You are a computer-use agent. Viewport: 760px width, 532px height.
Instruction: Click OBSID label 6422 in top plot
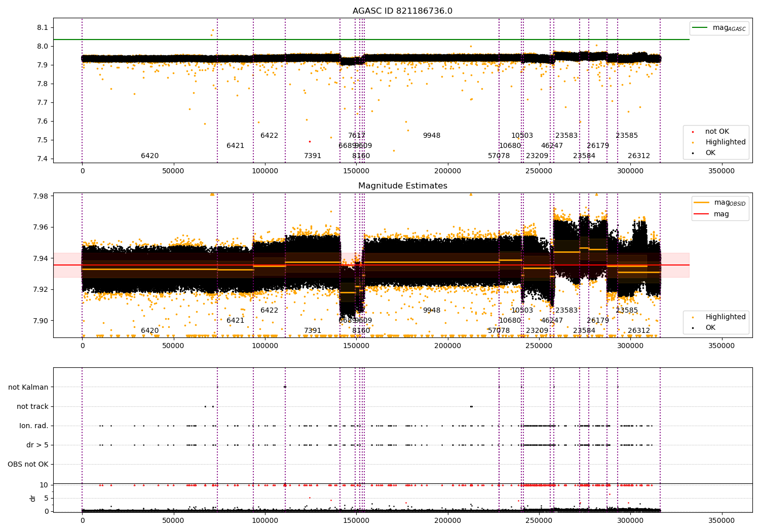(x=269, y=136)
